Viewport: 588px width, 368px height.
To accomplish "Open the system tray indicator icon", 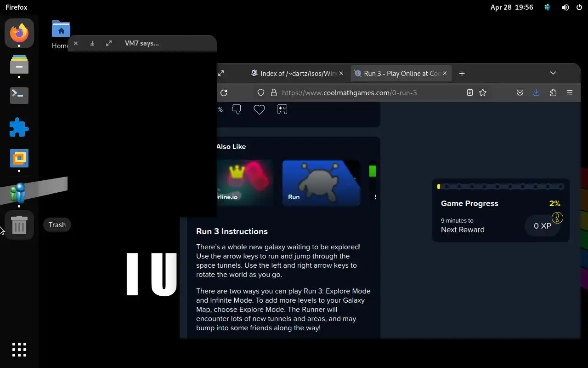I will [x=547, y=7].
